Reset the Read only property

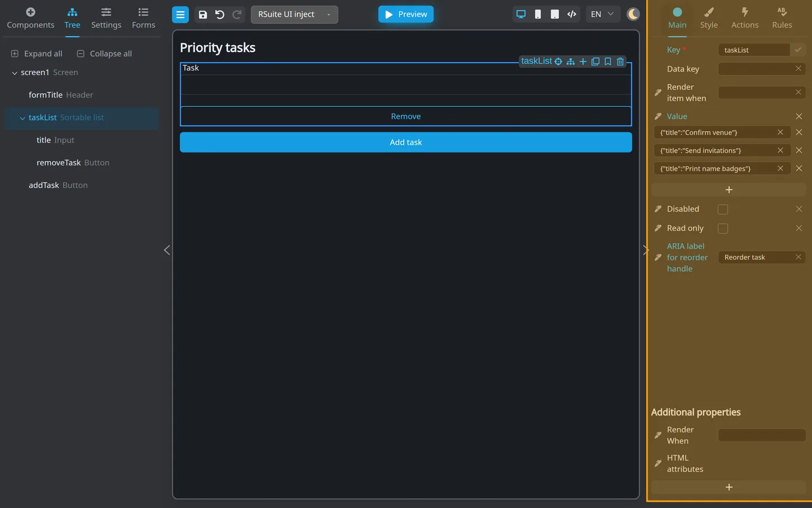[799, 228]
